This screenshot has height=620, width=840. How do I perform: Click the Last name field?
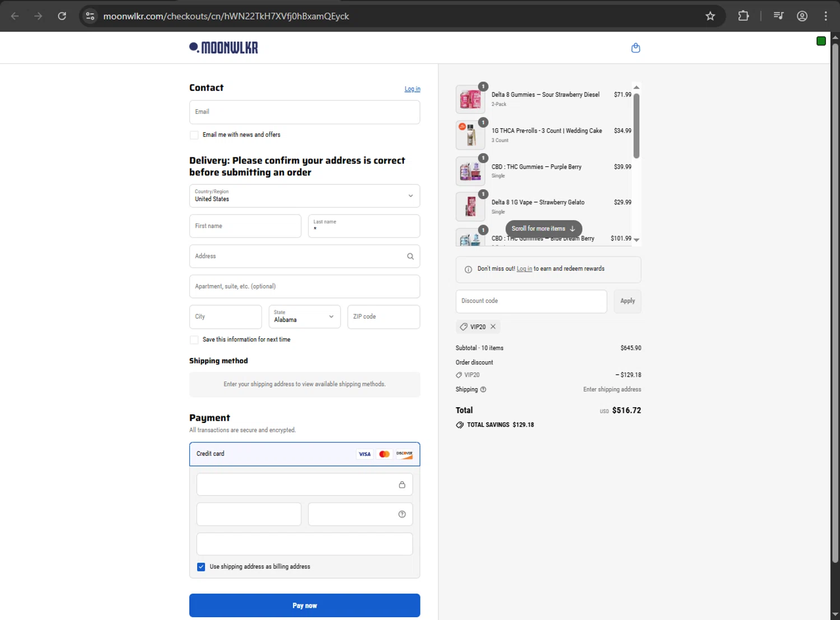pyautogui.click(x=364, y=226)
